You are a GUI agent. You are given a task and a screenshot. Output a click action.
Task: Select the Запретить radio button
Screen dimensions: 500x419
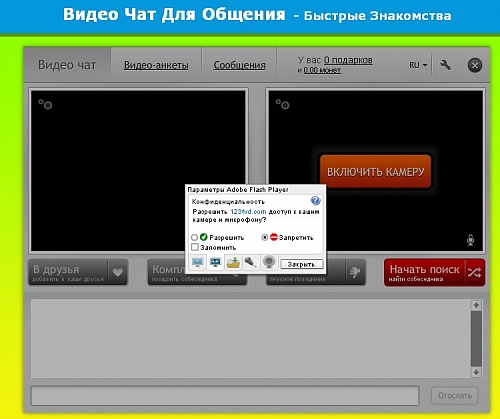[265, 237]
